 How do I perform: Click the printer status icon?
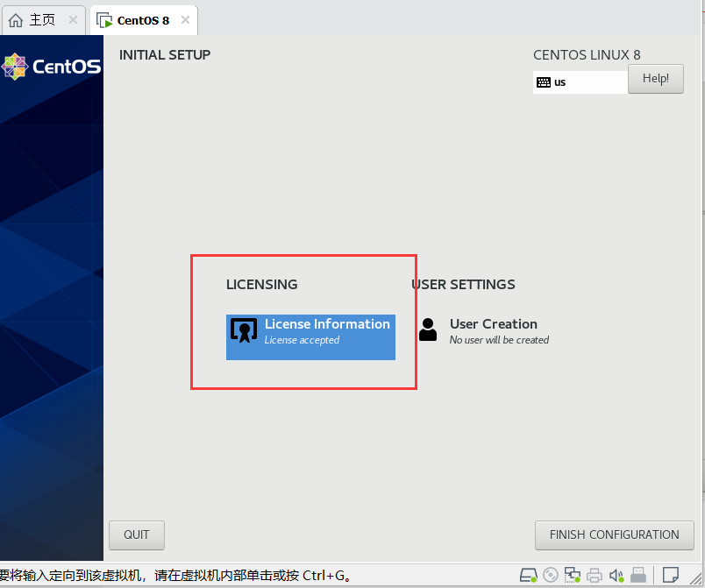(595, 575)
